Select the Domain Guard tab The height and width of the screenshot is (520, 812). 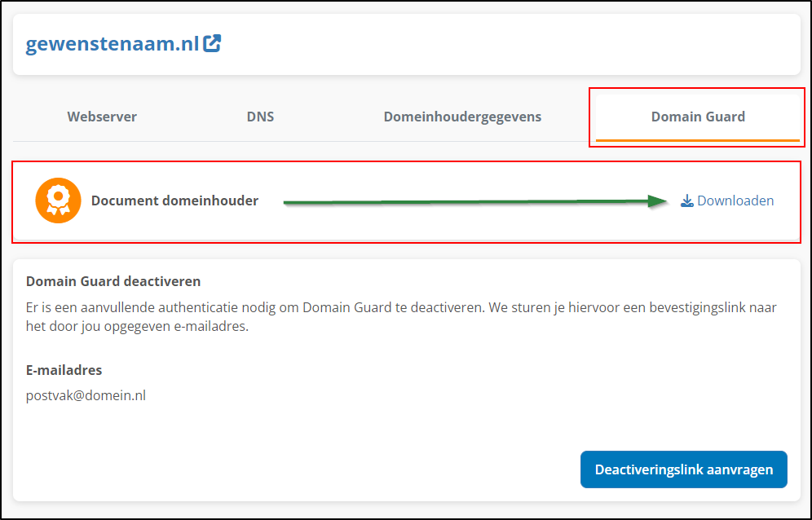[698, 117]
